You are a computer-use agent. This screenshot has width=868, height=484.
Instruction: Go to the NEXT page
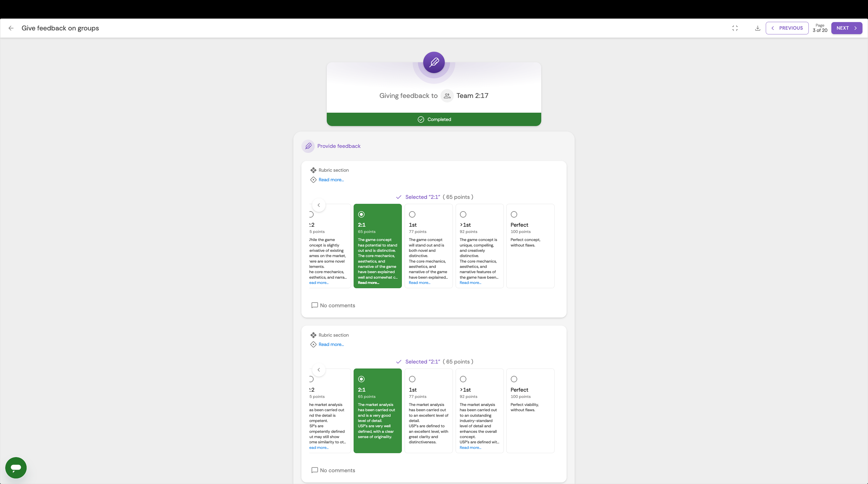(x=846, y=28)
